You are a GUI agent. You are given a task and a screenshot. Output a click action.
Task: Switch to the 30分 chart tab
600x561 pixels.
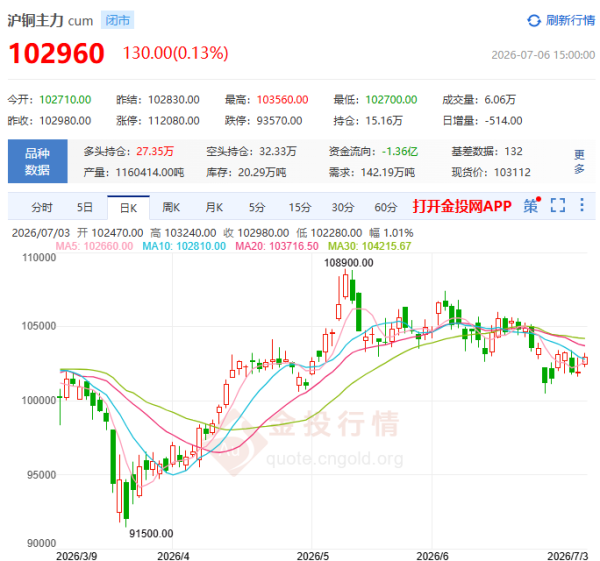(342, 207)
